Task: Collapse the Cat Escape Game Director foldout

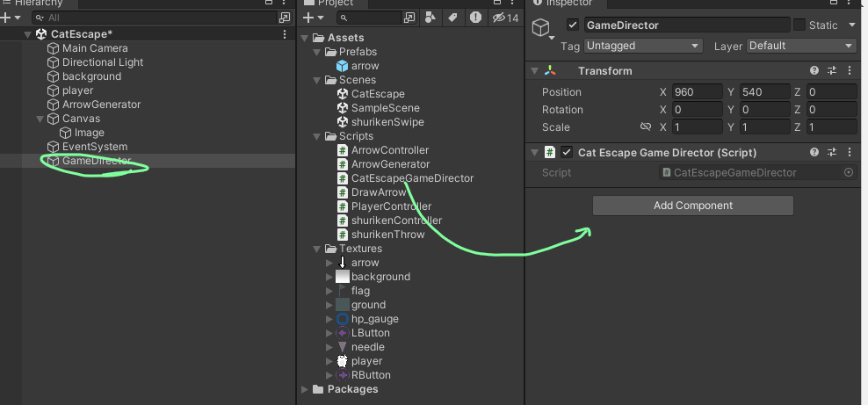Action: pos(534,152)
